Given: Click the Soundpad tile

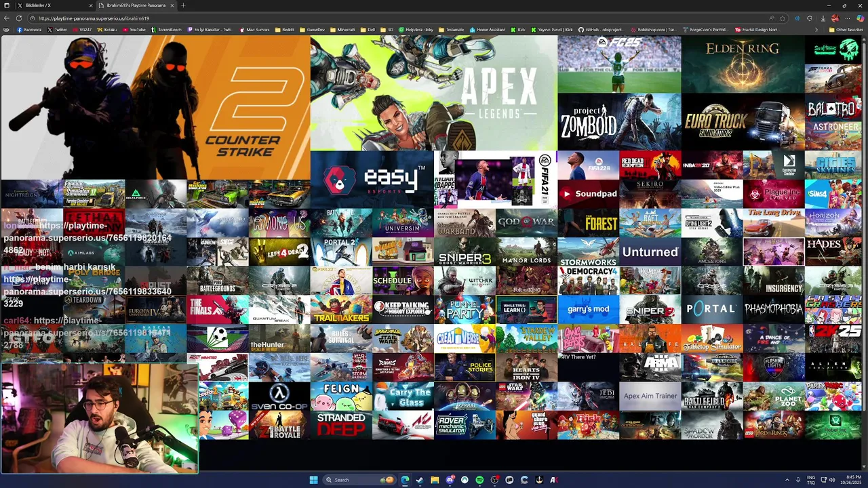Looking at the screenshot, I should tap(589, 194).
